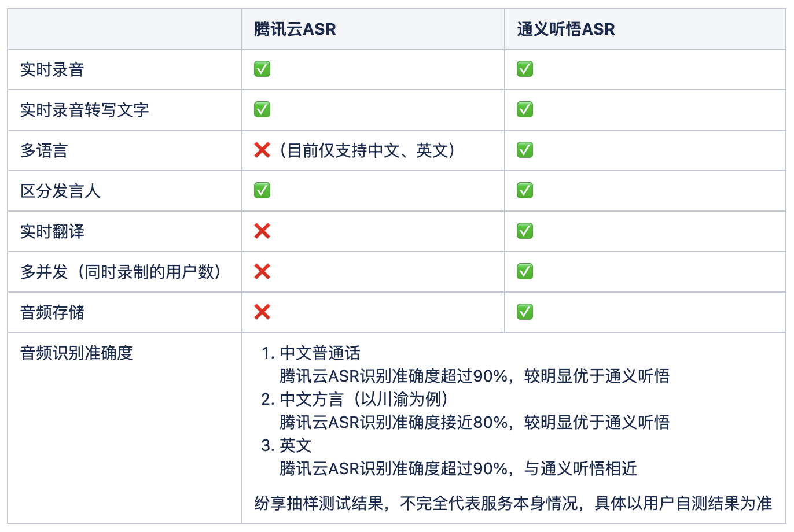
Task: Click the 中文方言（以川渝为例）list item
Action: [364, 399]
